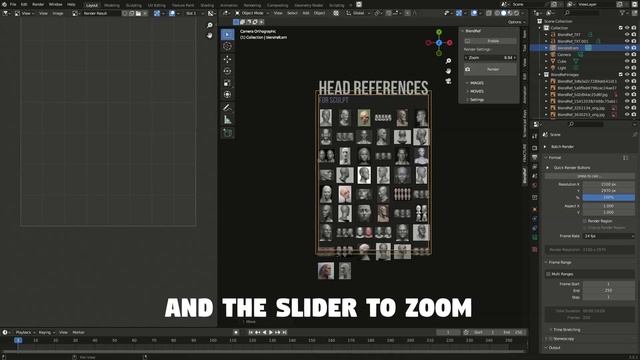Click the Frame Start value field

point(609,284)
